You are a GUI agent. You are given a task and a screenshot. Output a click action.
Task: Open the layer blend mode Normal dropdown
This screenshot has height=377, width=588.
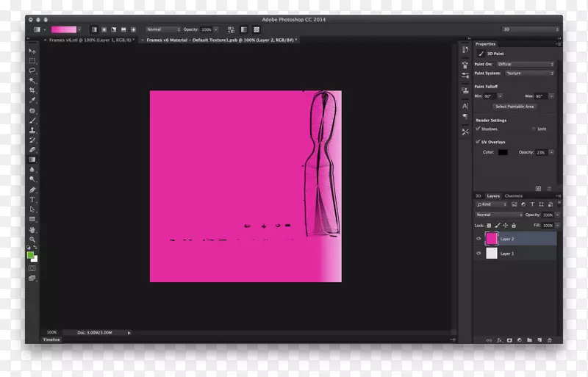pyautogui.click(x=498, y=215)
